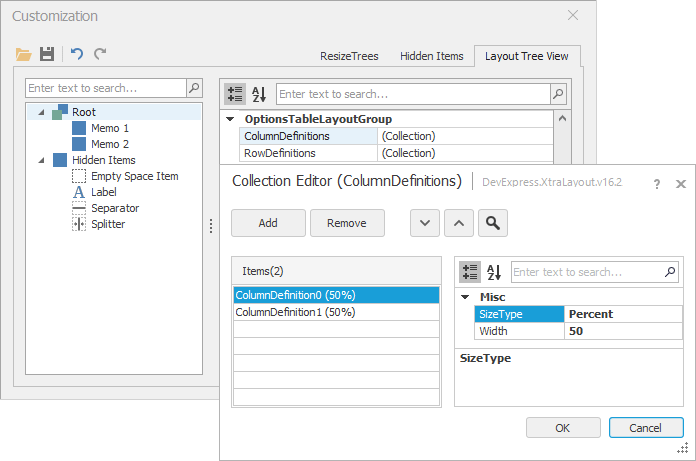The width and height of the screenshot is (696, 461).
Task: Click the property grid vertical scrollbar up arrow
Action: pyautogui.click(x=562, y=119)
